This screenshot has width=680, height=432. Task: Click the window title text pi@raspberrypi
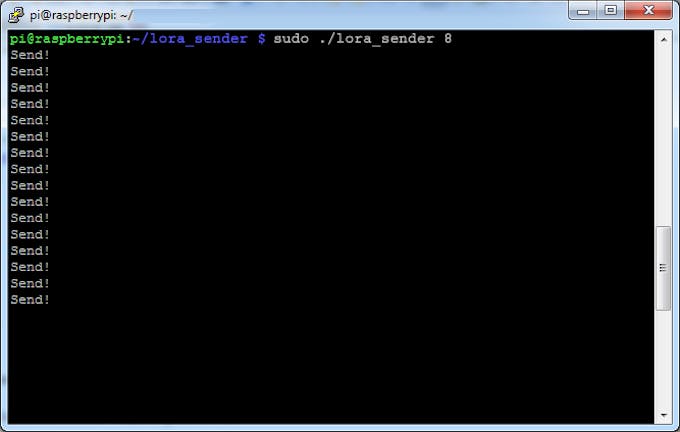coord(73,15)
